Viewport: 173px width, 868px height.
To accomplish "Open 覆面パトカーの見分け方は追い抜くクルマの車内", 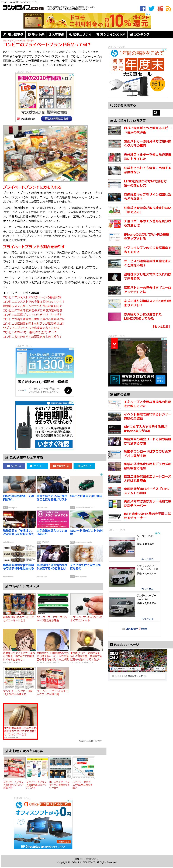I will (147, 143).
